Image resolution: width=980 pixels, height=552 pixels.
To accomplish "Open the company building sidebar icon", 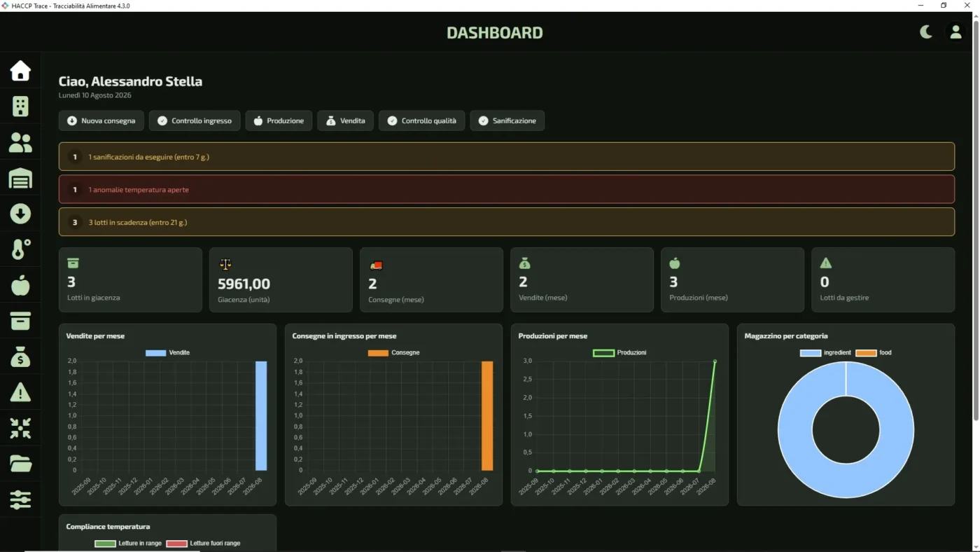I will point(20,106).
